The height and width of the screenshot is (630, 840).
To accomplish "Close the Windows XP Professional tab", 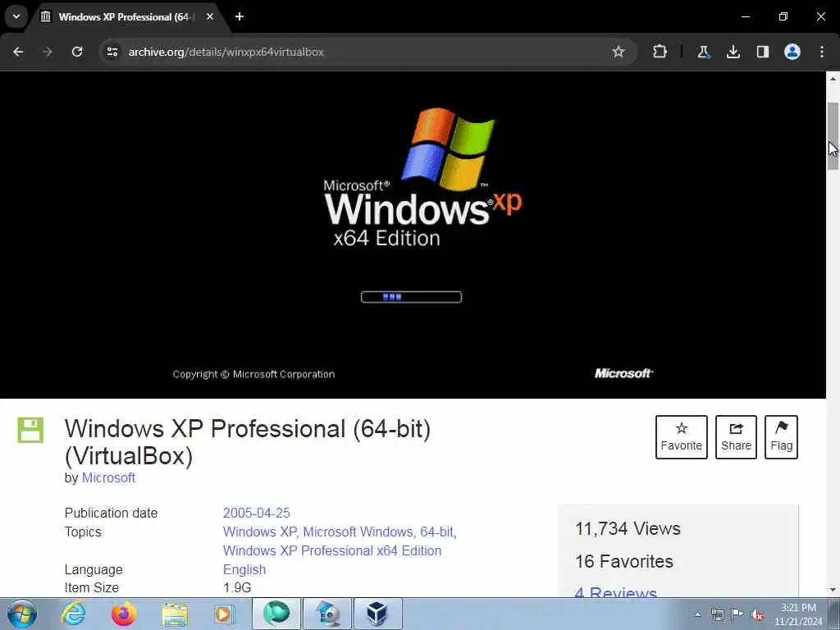I will 210,16.
